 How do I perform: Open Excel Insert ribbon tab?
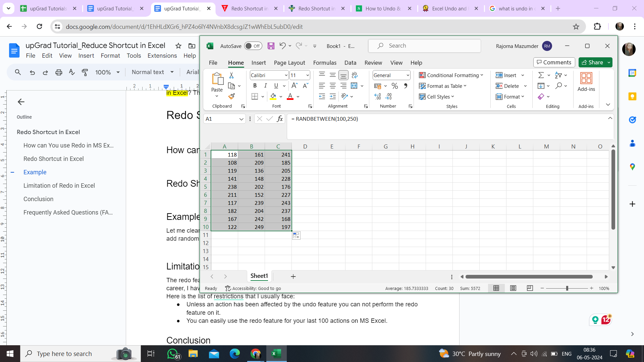pyautogui.click(x=259, y=63)
